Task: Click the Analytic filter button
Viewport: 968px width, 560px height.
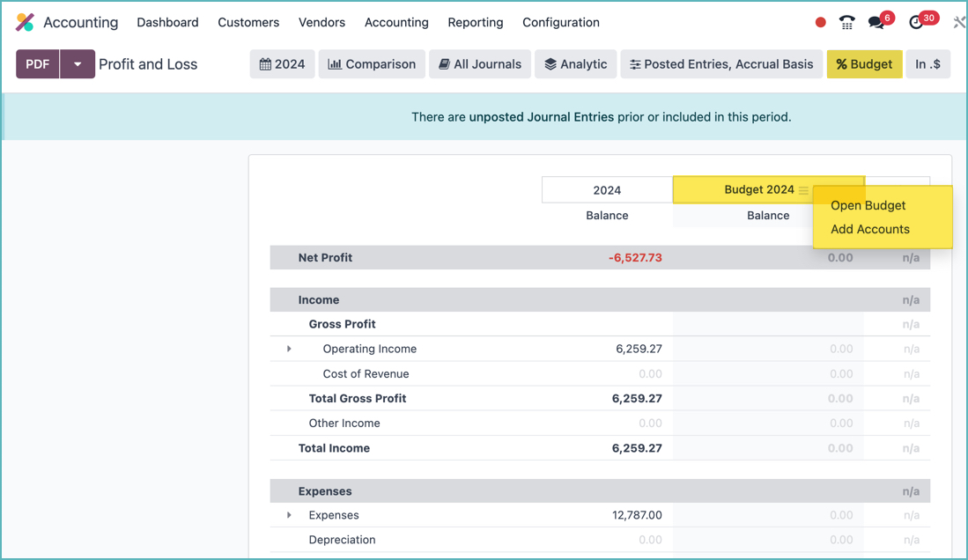Action: 575,64
